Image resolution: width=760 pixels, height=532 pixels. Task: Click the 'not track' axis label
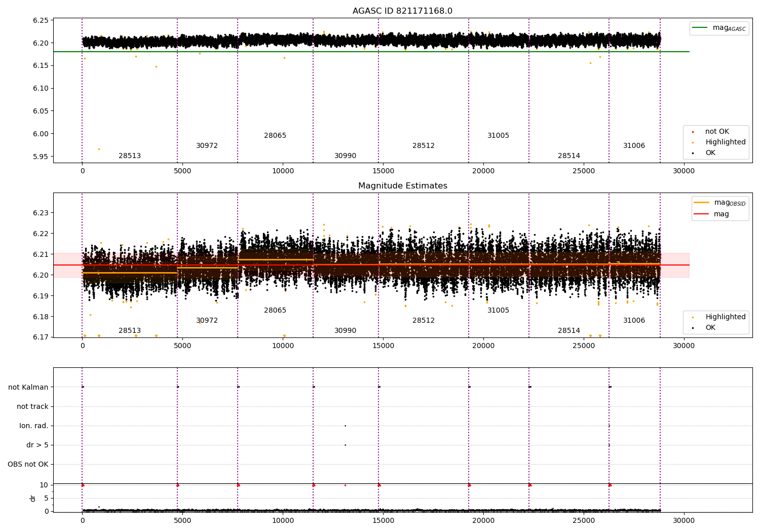[32, 407]
